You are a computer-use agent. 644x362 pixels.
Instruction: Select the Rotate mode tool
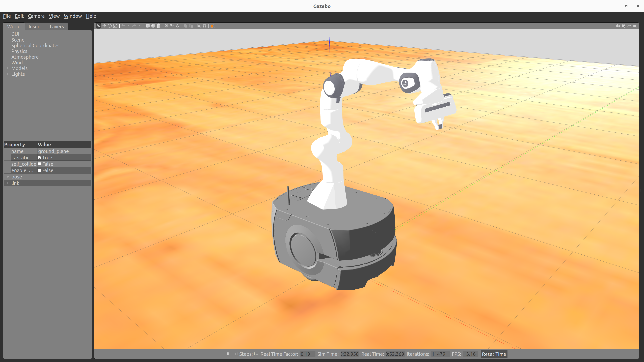coord(110,26)
